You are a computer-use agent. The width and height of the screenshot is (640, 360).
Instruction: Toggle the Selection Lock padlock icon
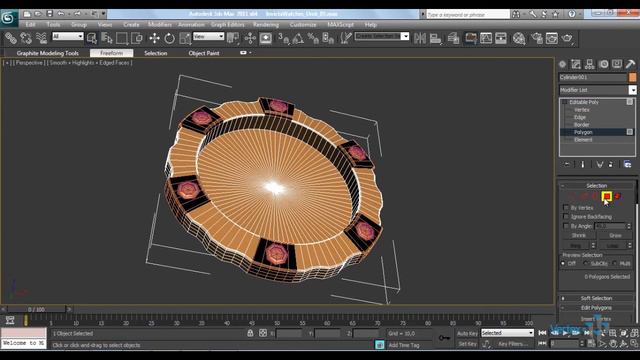pos(250,333)
